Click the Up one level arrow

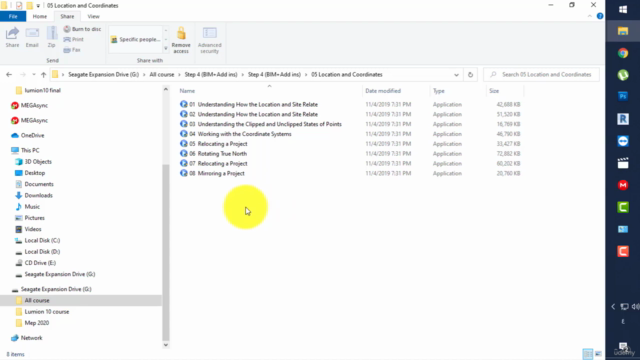[x=43, y=75]
